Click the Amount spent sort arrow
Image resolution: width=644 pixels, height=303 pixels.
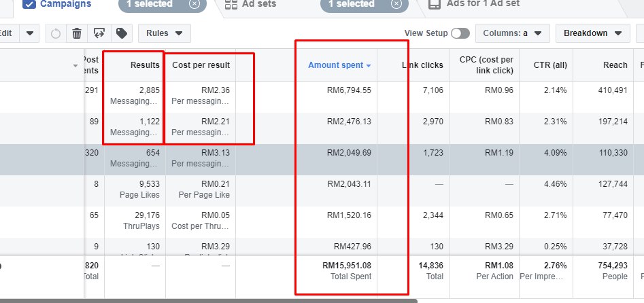click(x=369, y=66)
